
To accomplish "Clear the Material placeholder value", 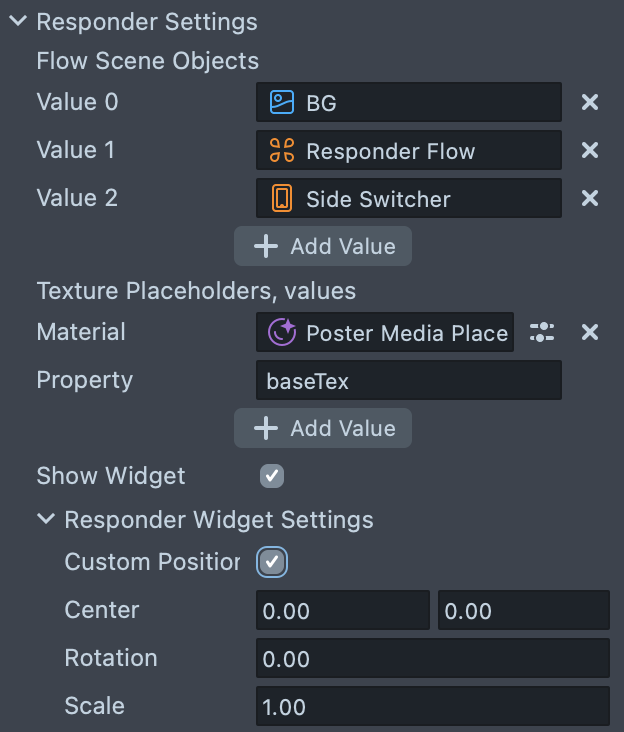I will pos(590,332).
